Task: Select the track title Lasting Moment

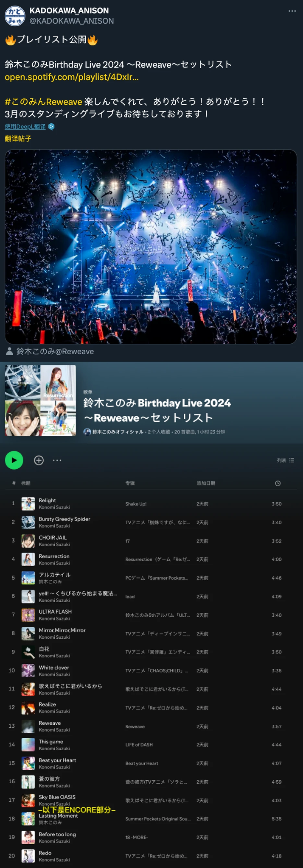Action: (58, 816)
